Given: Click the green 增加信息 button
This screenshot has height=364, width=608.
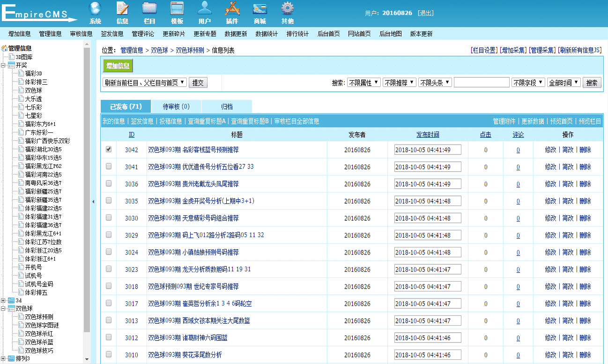Looking at the screenshot, I should click(118, 66).
